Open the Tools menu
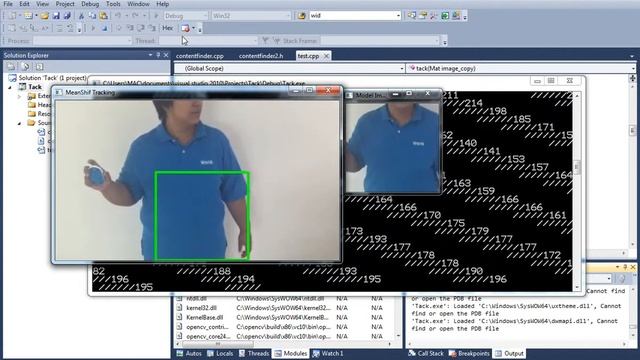Image resolution: width=640 pixels, height=360 pixels. [113, 4]
